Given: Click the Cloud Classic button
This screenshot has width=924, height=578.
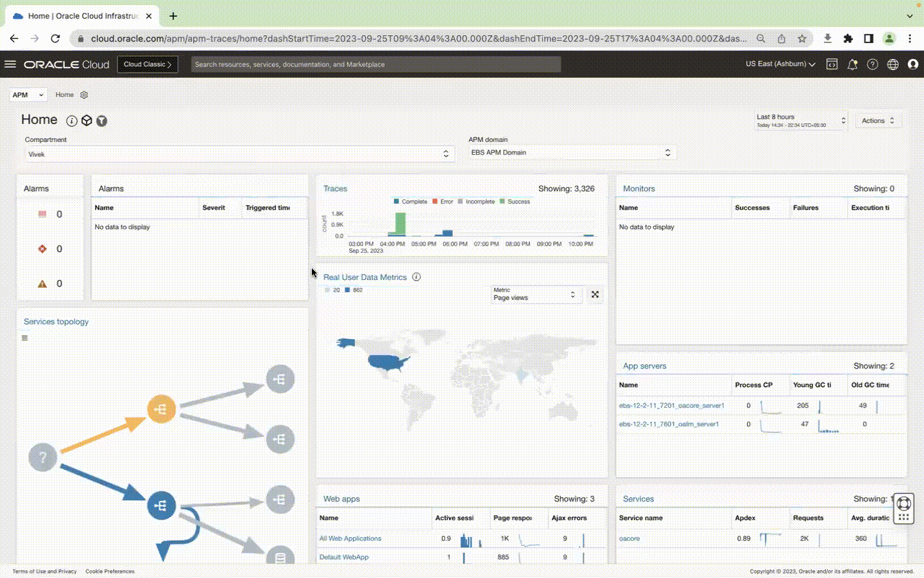Looking at the screenshot, I should [148, 64].
